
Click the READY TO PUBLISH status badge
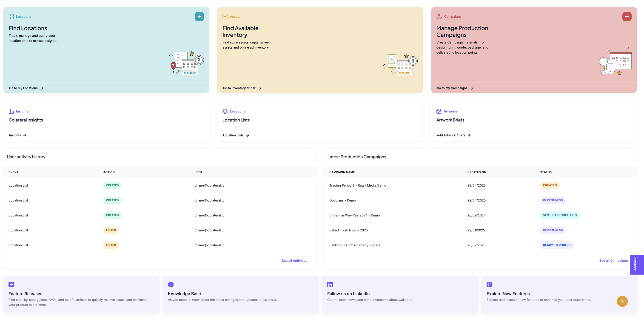coord(557,245)
